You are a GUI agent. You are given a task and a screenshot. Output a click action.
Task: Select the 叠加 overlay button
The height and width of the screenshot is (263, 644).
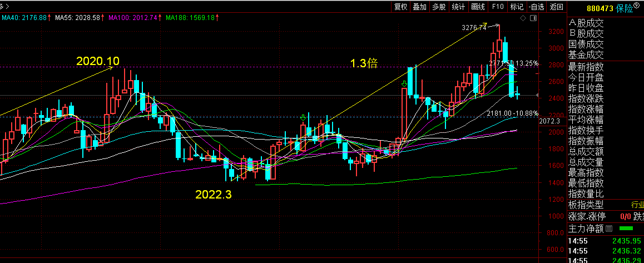[x=420, y=7]
